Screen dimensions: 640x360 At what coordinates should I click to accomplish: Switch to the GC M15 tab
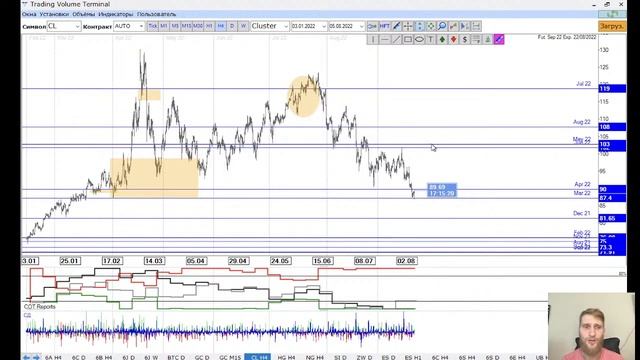230,358
